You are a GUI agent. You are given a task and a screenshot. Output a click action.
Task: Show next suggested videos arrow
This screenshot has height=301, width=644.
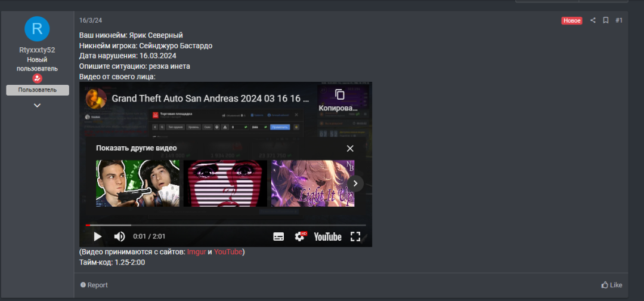(x=355, y=183)
